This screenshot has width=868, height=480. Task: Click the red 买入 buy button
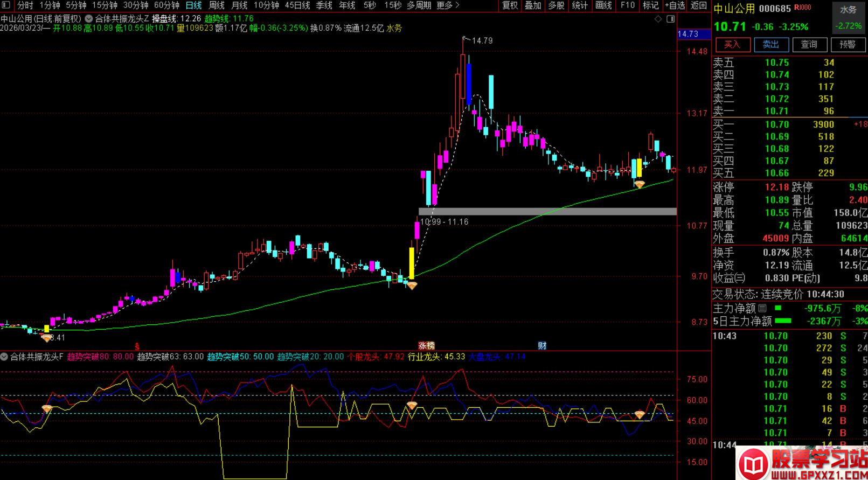732,44
